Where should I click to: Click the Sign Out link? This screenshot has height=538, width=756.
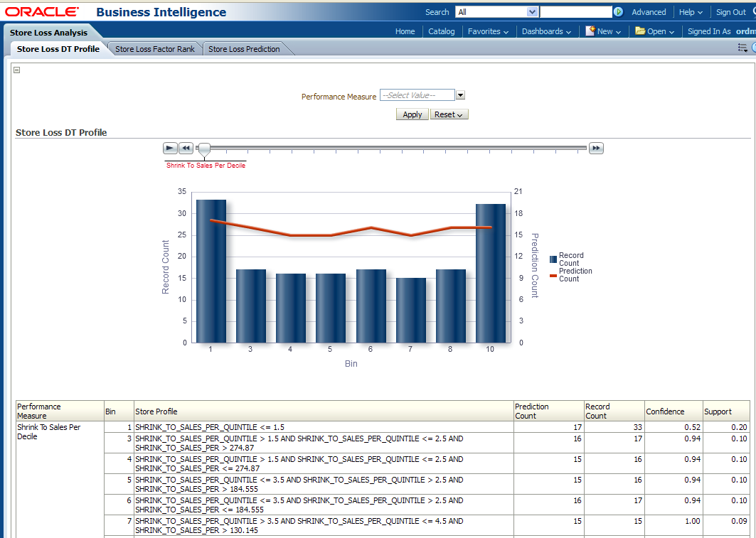point(730,12)
